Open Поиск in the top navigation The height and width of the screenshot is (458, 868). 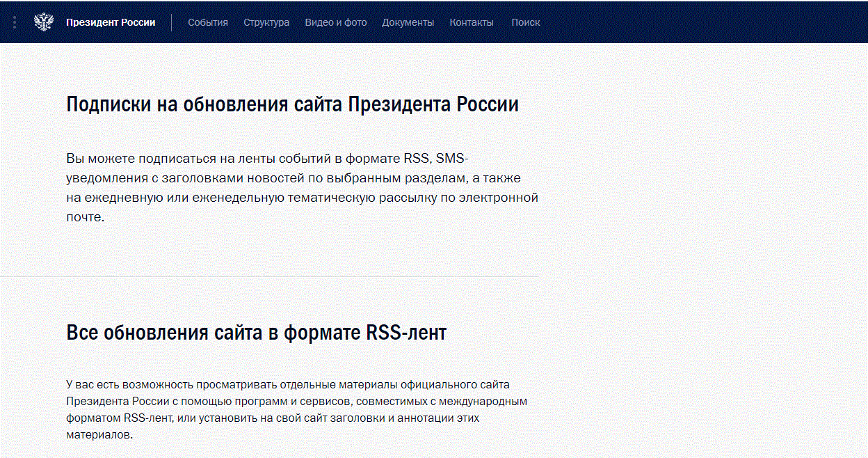click(526, 22)
